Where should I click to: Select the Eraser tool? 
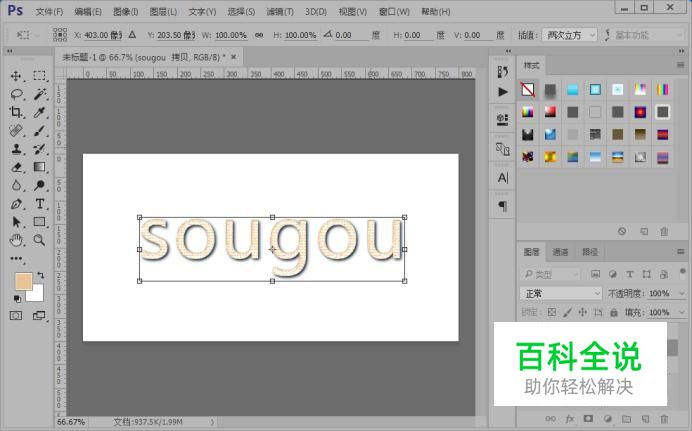click(x=16, y=167)
